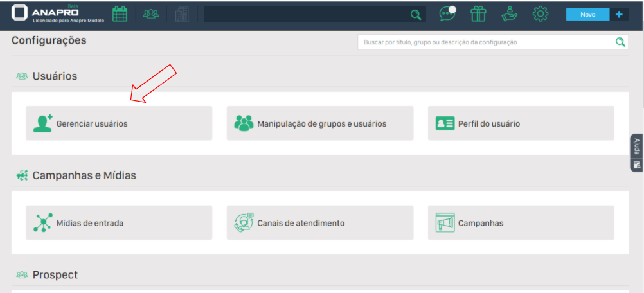Open Gerenciar usuários

point(119,123)
